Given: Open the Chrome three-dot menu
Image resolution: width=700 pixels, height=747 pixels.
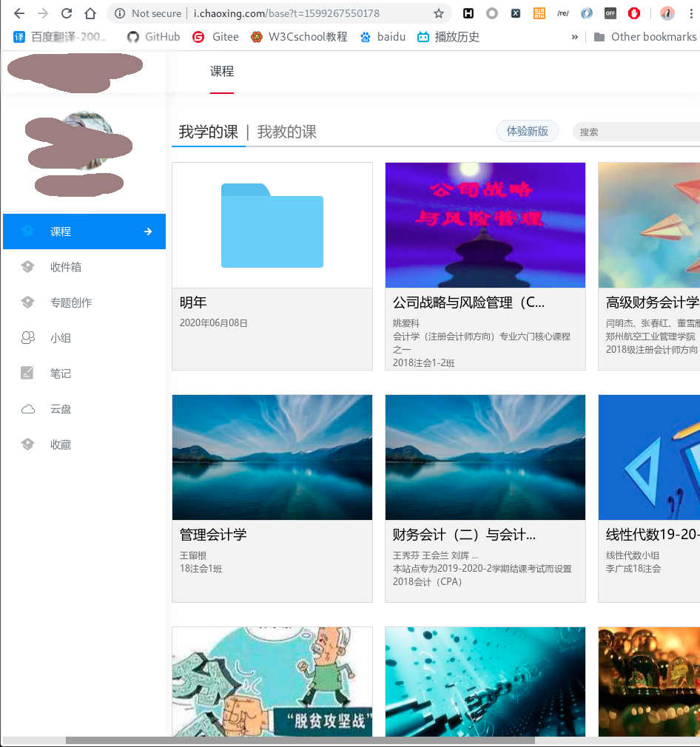Looking at the screenshot, I should pos(691,13).
